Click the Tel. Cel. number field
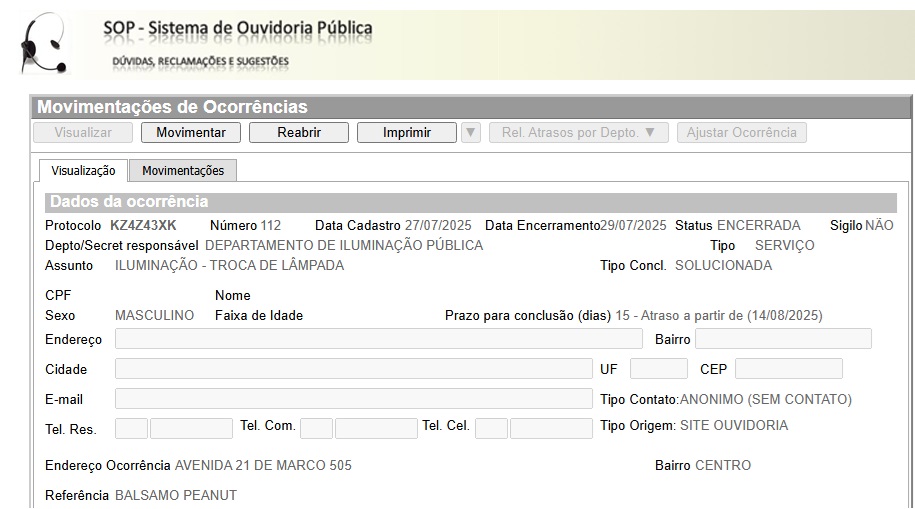The image size is (915, 509). (551, 428)
